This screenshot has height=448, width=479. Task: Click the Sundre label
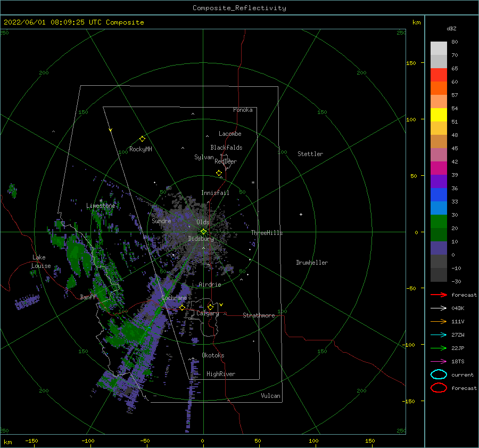(161, 221)
